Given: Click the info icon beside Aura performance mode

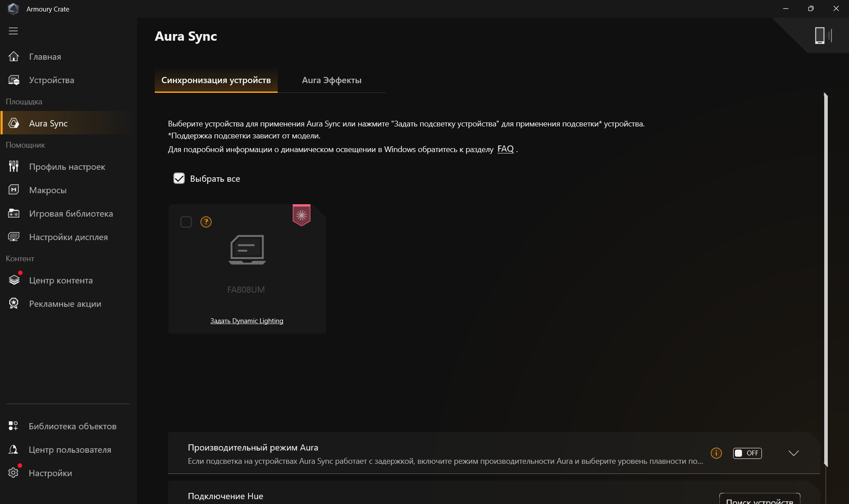Looking at the screenshot, I should coord(716,453).
